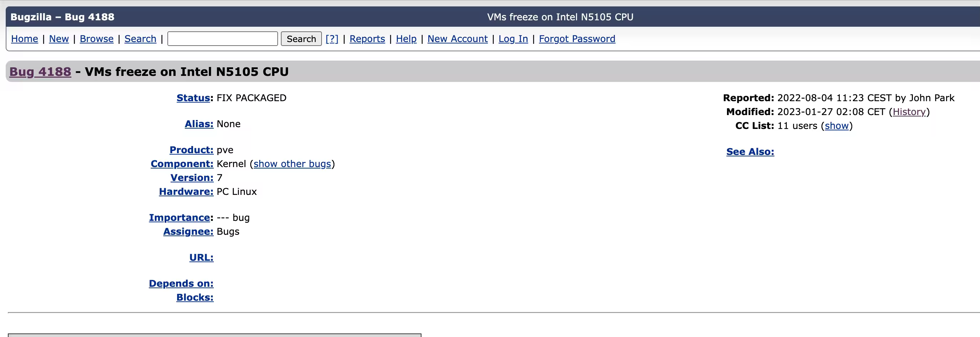Viewport: 980px width, 337px height.
Task: Click the New Account link
Action: coord(457,39)
